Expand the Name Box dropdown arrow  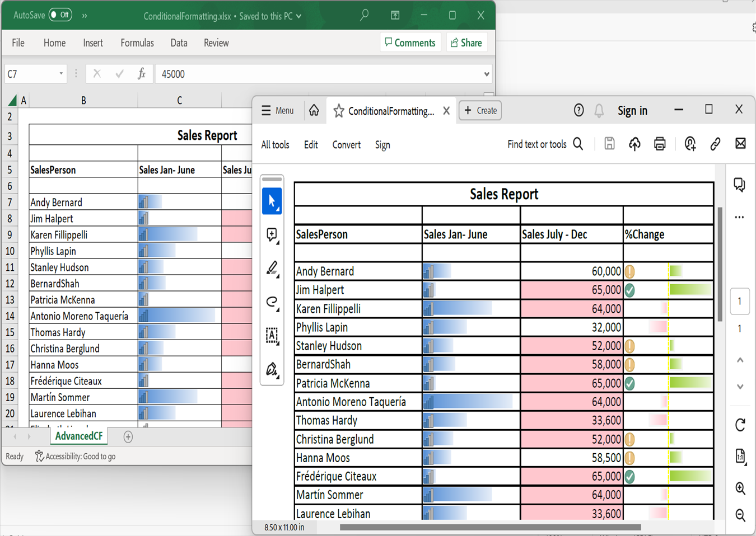61,74
